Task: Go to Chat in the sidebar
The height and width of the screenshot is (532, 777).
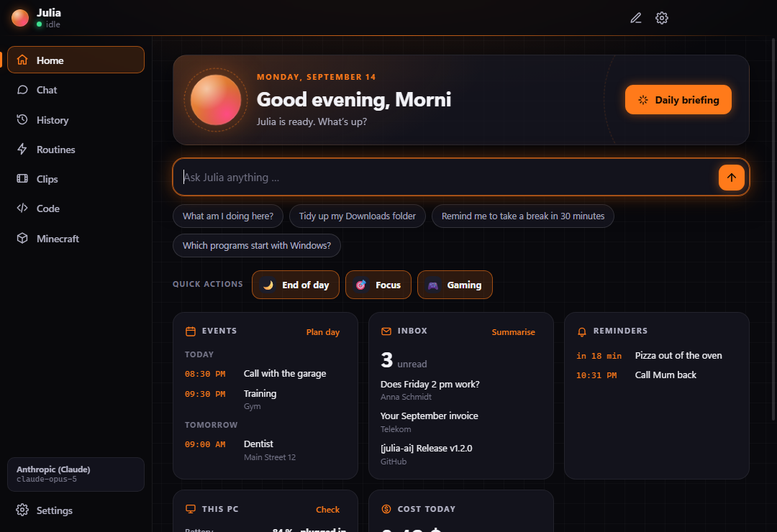Action: tap(76, 90)
